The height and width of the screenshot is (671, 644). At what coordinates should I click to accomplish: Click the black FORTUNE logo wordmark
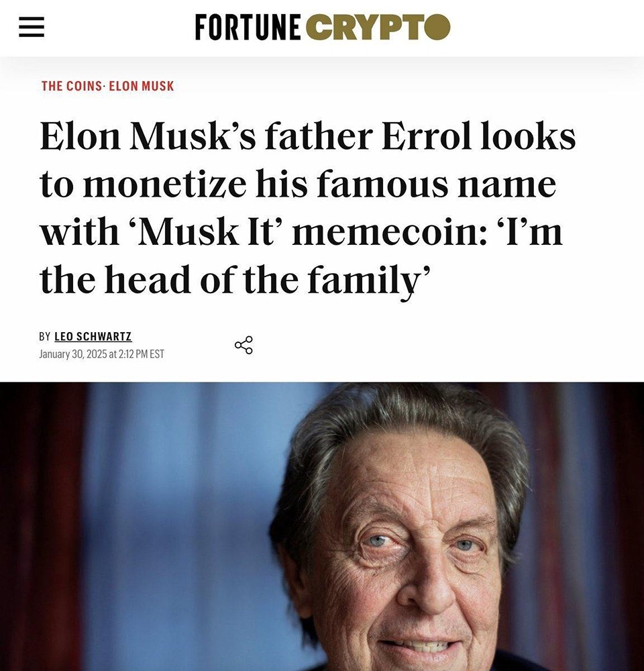click(248, 27)
